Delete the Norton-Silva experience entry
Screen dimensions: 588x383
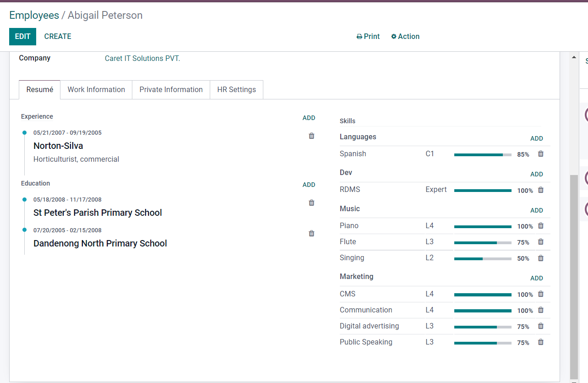click(311, 136)
